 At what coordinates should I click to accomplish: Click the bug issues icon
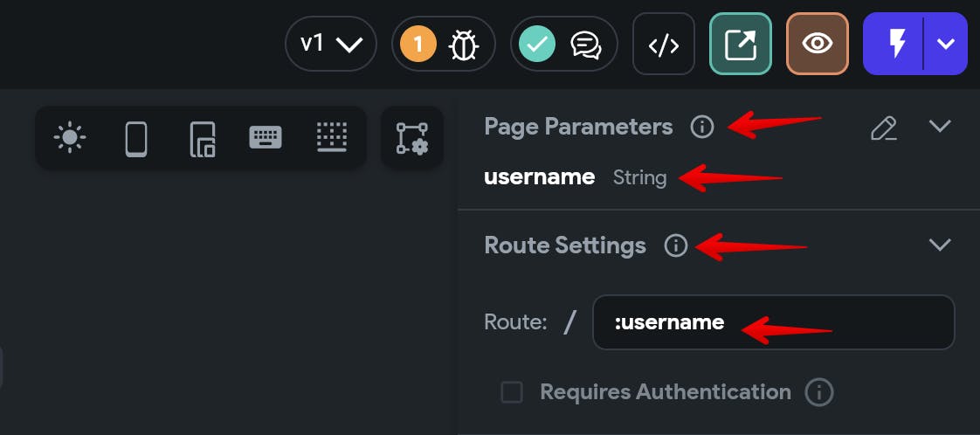point(465,45)
